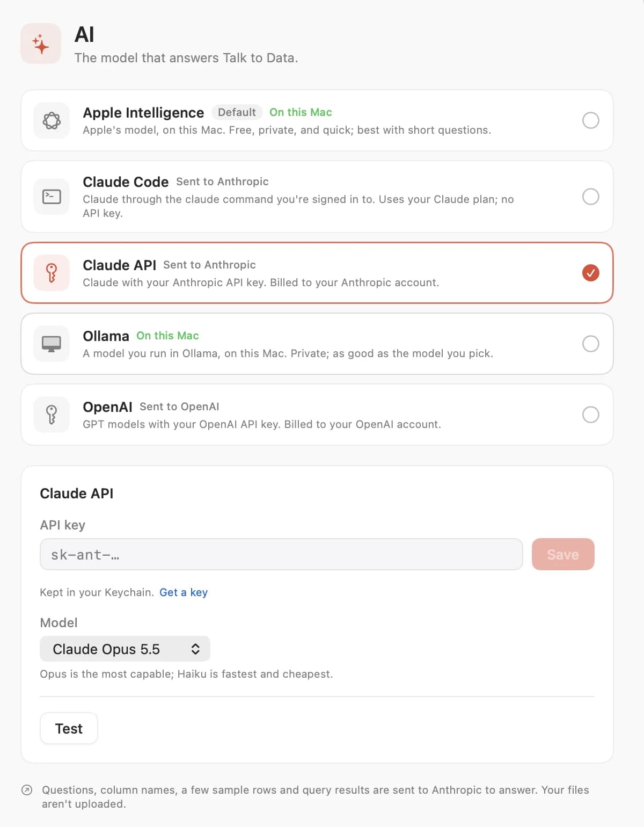This screenshot has width=644, height=827.
Task: Click the On this Mac label beside Apple Intelligence
Action: tap(301, 112)
